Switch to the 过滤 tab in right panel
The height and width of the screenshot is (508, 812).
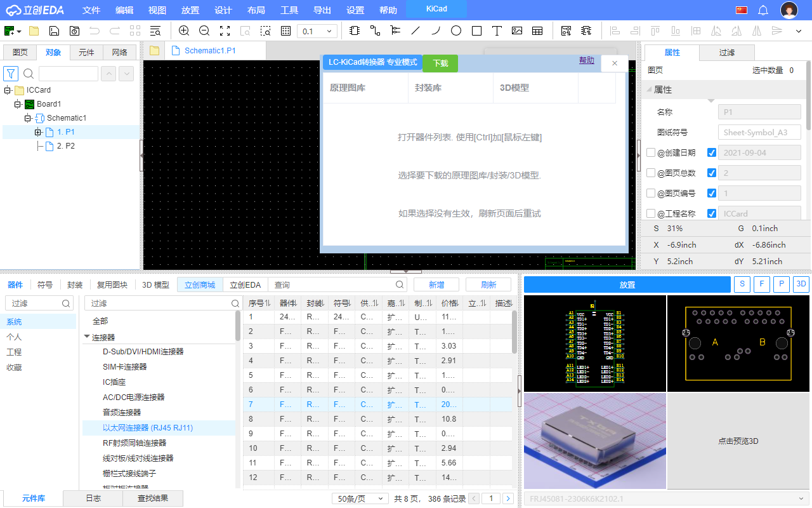pos(727,53)
